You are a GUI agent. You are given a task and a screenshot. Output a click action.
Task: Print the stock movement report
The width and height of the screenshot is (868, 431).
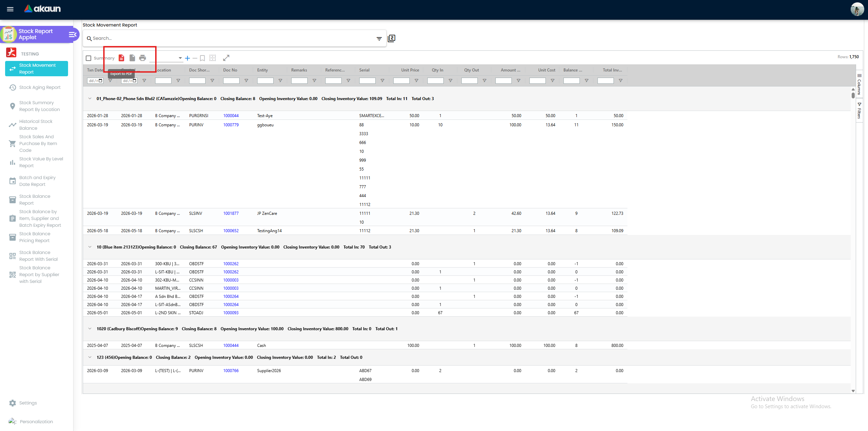point(143,58)
